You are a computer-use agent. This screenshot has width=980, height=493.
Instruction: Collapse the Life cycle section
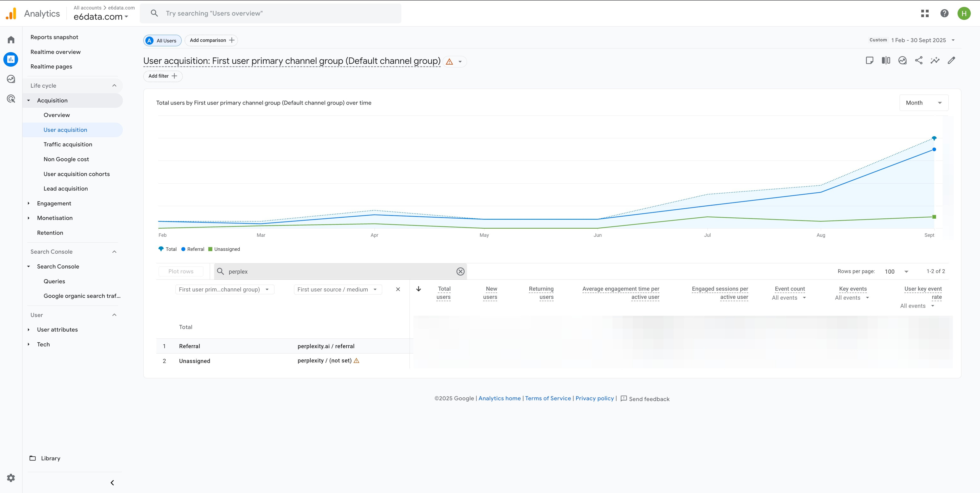[114, 86]
